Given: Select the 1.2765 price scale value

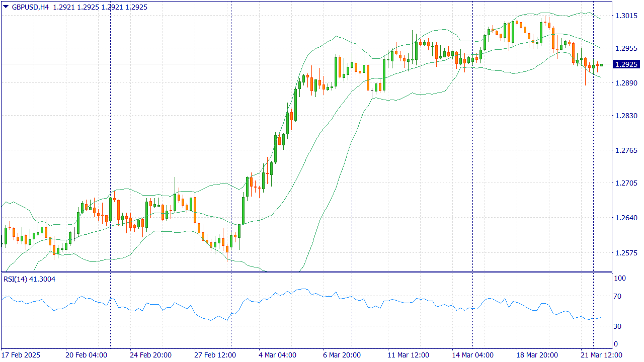Looking at the screenshot, I should (x=625, y=150).
